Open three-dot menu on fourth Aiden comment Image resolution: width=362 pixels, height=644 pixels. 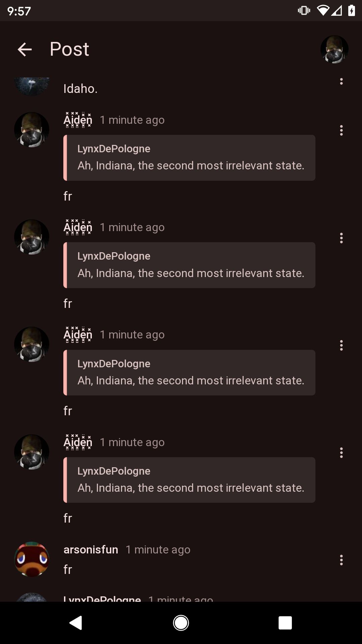pos(341,452)
